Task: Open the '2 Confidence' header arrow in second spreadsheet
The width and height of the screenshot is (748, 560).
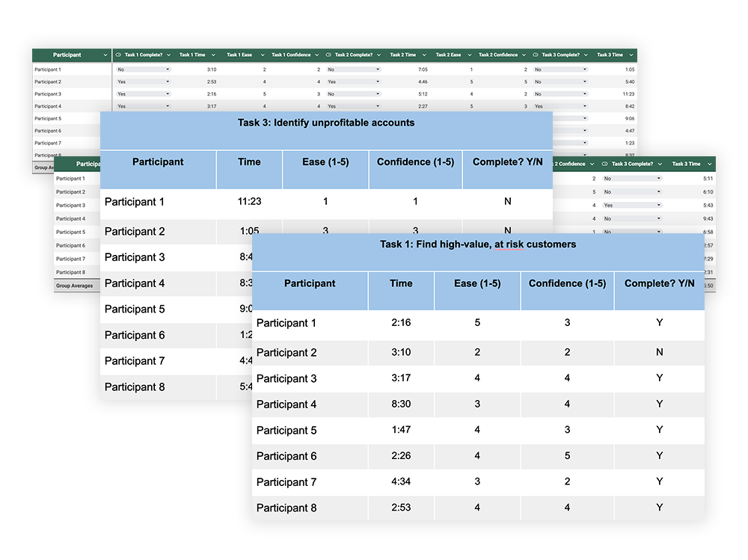Action: tap(592, 164)
